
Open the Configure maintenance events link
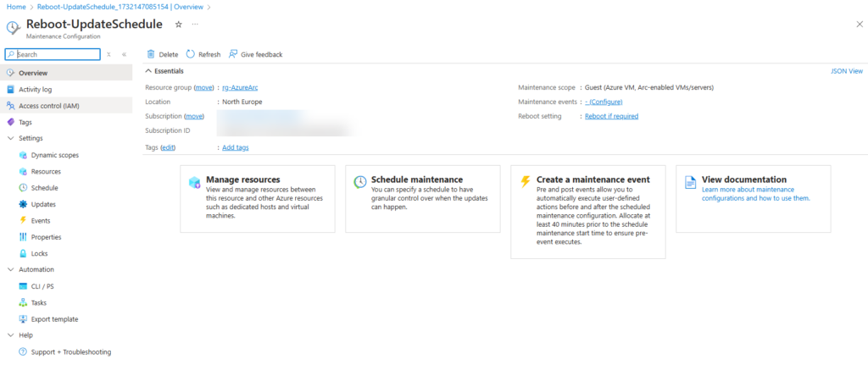pyautogui.click(x=604, y=102)
